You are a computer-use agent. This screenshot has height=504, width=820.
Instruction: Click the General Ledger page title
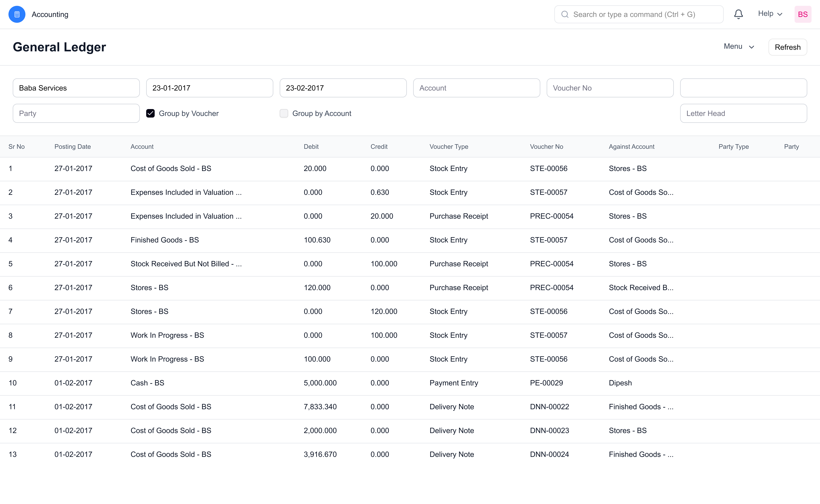59,47
